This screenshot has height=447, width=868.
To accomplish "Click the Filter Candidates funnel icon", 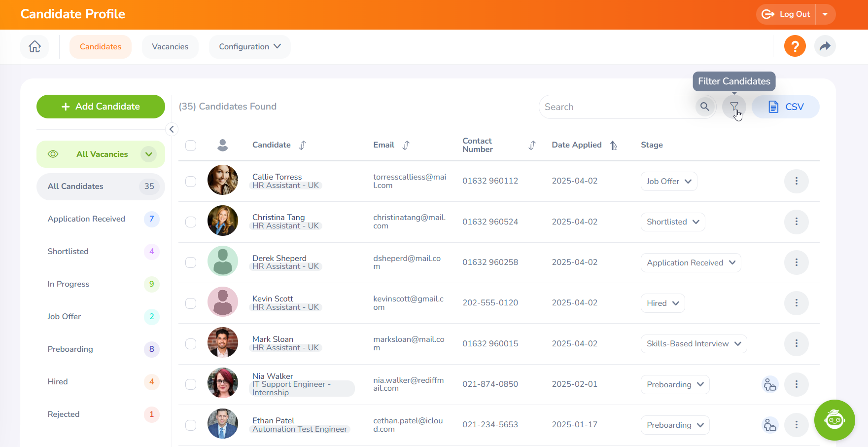I will (734, 107).
